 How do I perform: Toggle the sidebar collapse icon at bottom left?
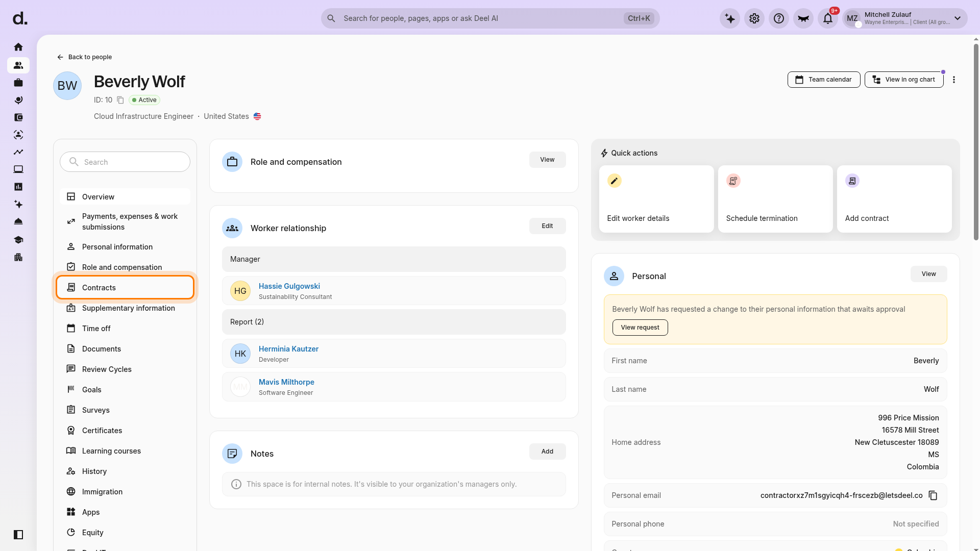click(x=18, y=535)
